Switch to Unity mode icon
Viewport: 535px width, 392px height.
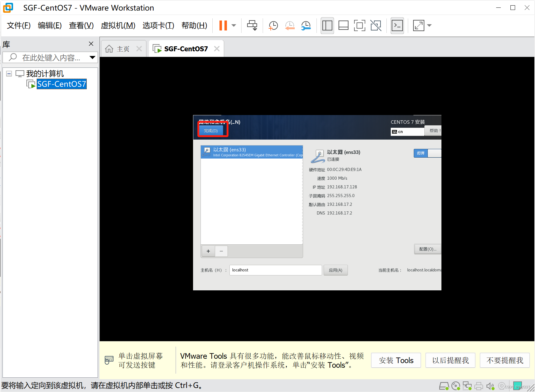click(376, 25)
